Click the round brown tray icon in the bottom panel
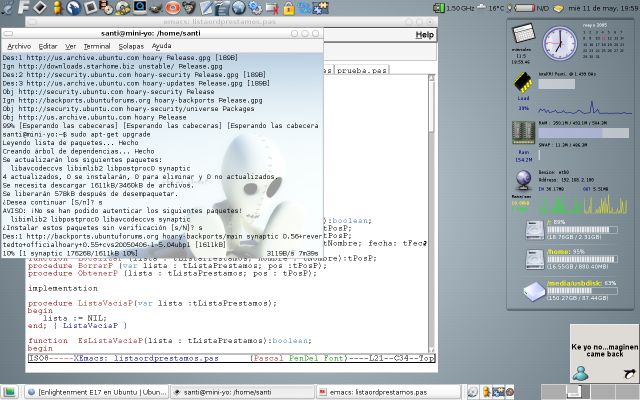The width and height of the screenshot is (640, 400). coord(510,392)
